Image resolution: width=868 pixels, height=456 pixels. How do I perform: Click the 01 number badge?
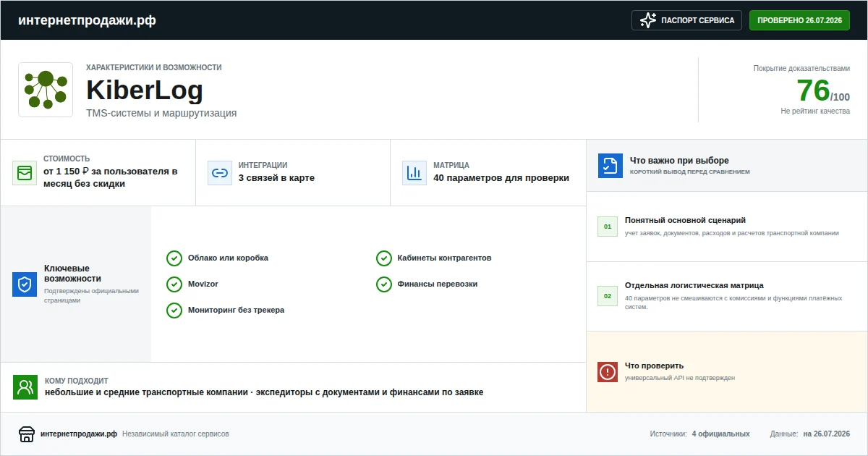[608, 227]
